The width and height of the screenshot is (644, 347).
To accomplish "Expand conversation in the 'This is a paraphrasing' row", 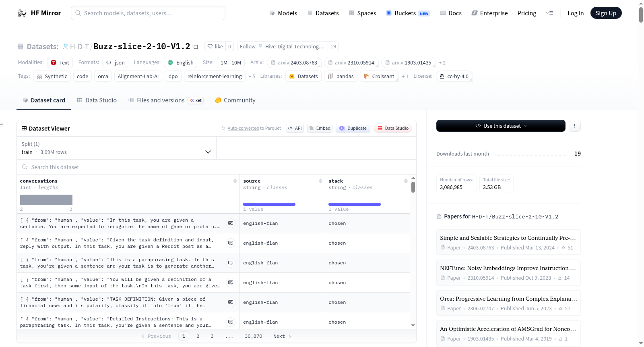I will [231, 263].
